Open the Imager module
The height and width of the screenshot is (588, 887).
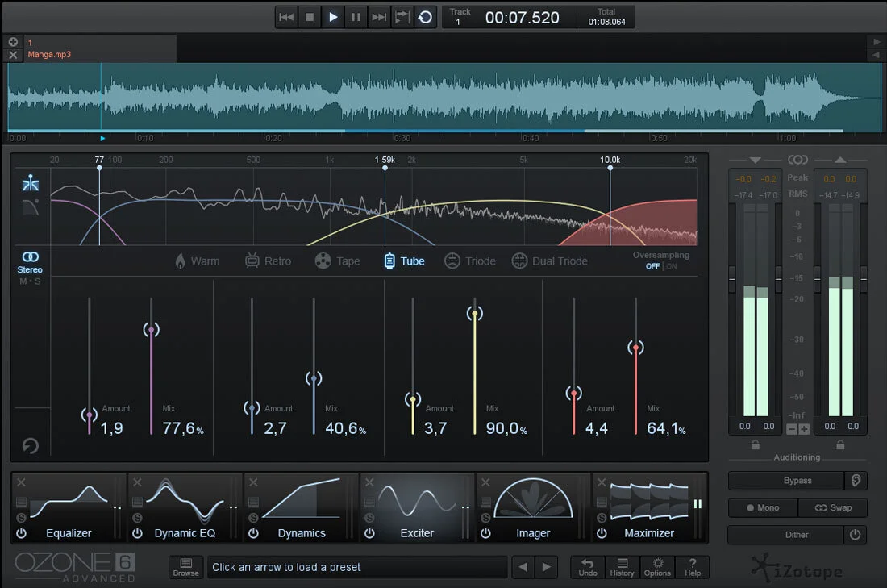(x=532, y=533)
